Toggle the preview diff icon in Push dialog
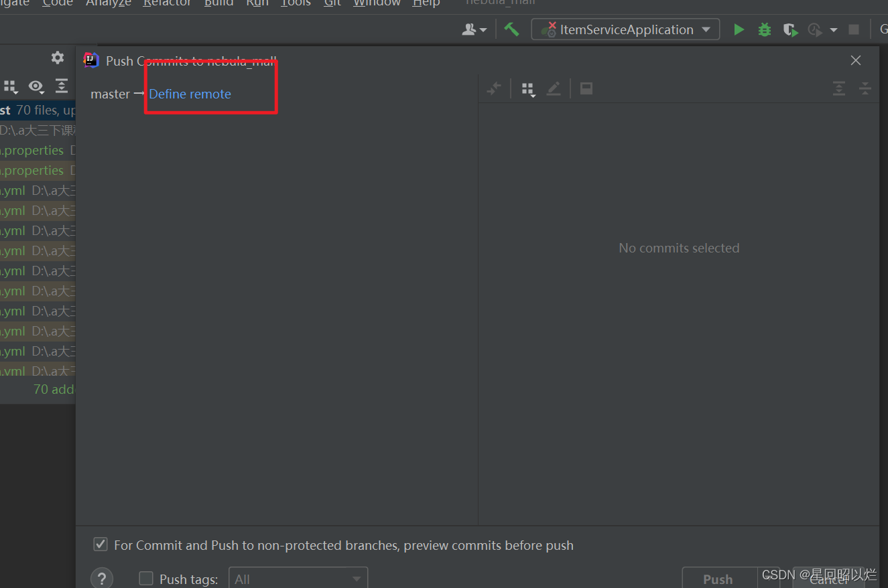Image resolution: width=888 pixels, height=588 pixels. coord(586,88)
